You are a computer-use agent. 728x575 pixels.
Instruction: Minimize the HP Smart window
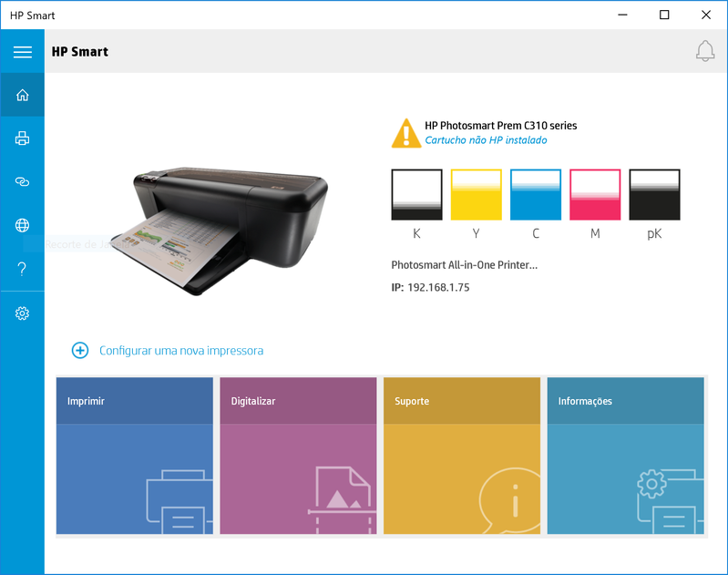click(622, 15)
